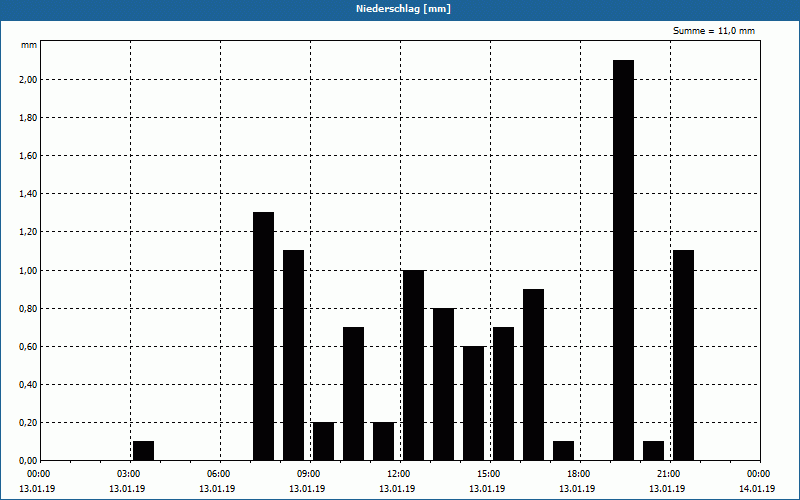Click the 0,80 mm bar after 13:00
This screenshot has width=800, height=500.
click(443, 385)
